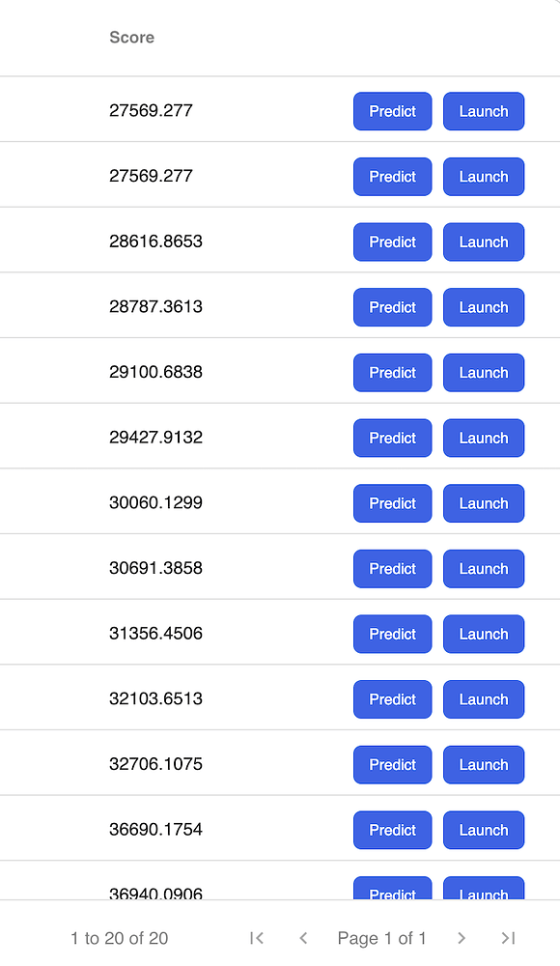Launch the model with score 30691.3858
The image size is (560, 966).
coord(483,568)
